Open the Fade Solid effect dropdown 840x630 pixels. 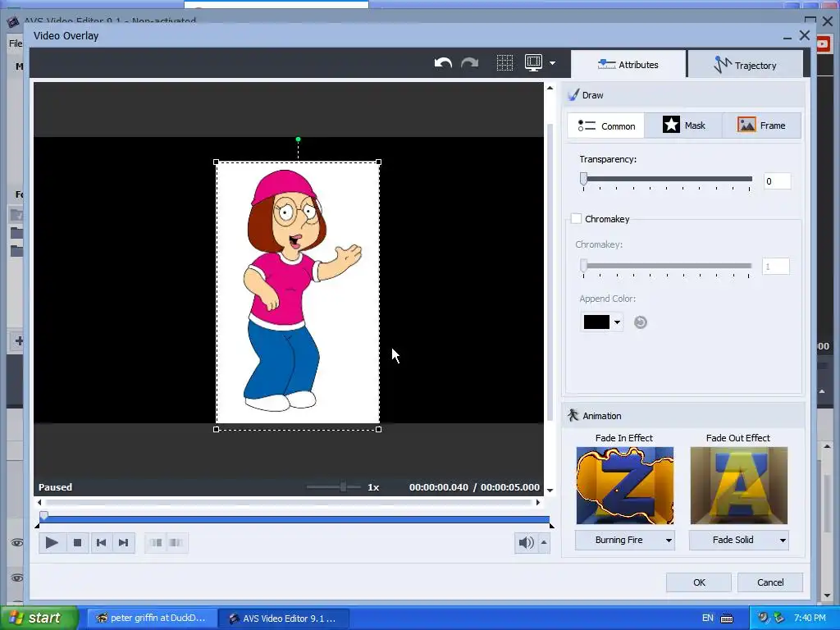pos(739,540)
